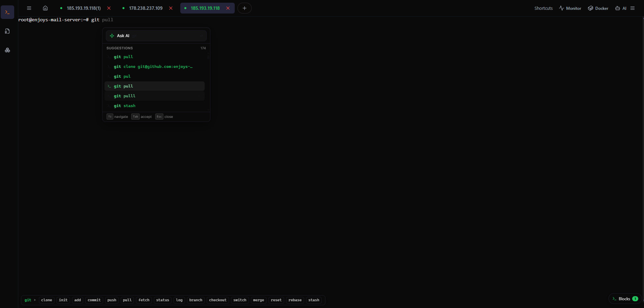The width and height of the screenshot is (644, 308).
Task: Insert the fetch subcommand chip
Action: click(x=144, y=300)
